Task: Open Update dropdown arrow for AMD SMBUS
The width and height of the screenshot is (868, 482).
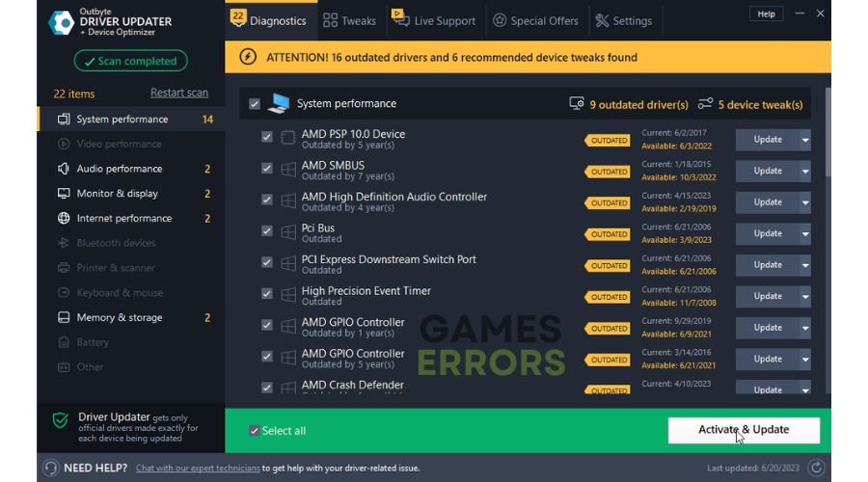Action: click(x=805, y=171)
